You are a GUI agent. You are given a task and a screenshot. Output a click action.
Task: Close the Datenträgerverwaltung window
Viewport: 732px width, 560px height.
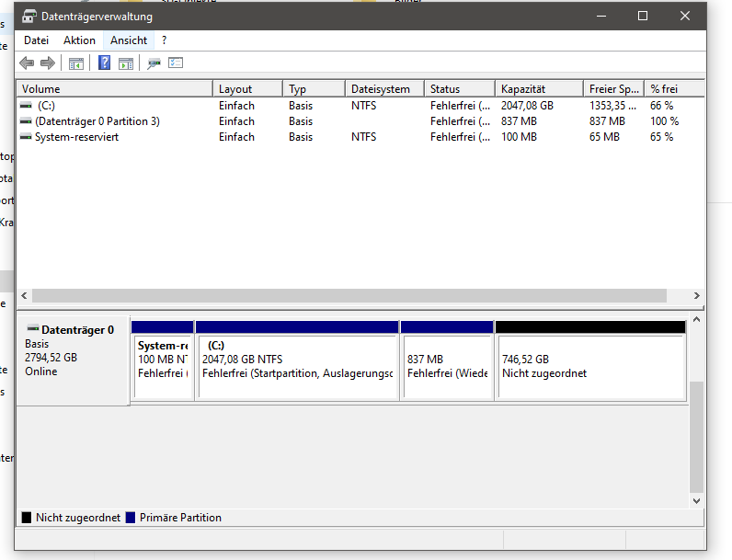click(x=685, y=17)
